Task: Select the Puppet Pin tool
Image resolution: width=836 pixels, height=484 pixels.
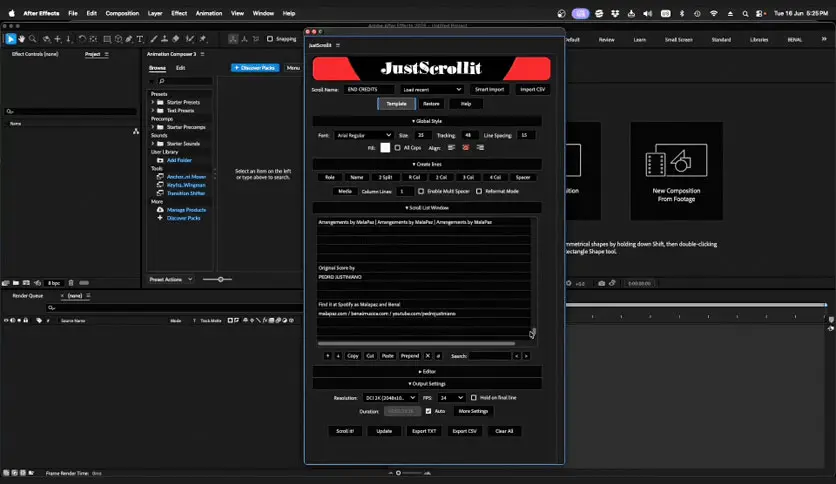Action: [x=203, y=39]
